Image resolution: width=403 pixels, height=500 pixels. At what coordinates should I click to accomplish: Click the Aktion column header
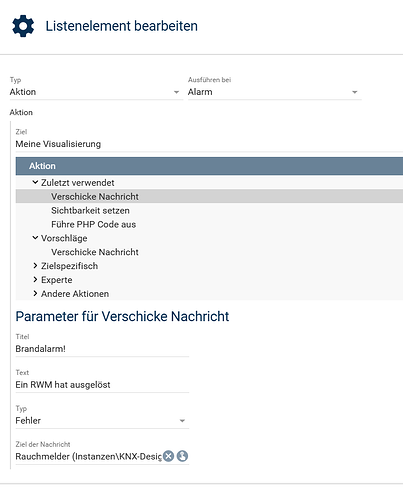pyautogui.click(x=209, y=166)
